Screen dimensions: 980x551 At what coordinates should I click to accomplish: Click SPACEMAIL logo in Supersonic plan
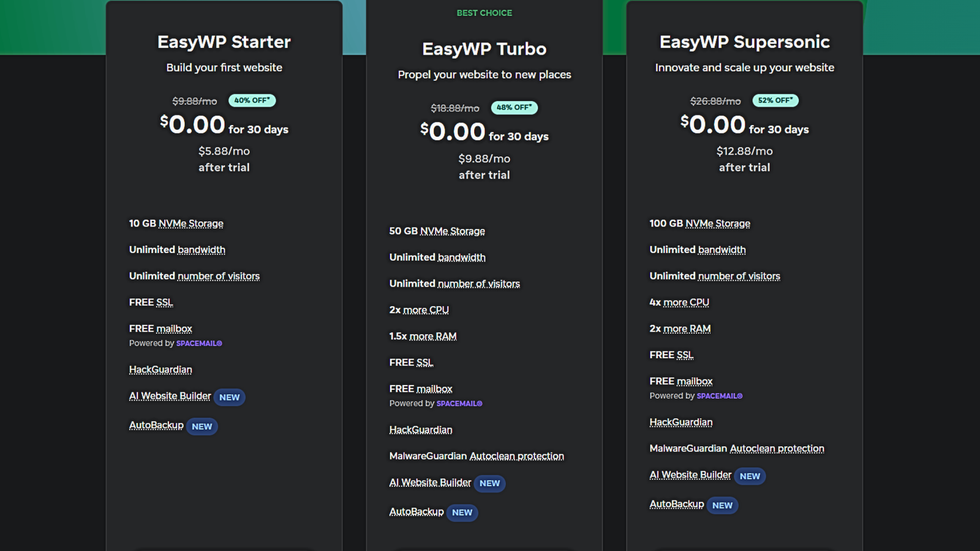coord(720,396)
